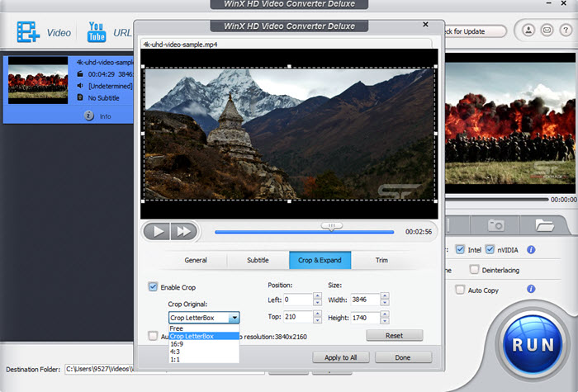The width and height of the screenshot is (578, 392).
Task: Increase the Width stepper
Action: [385, 295]
